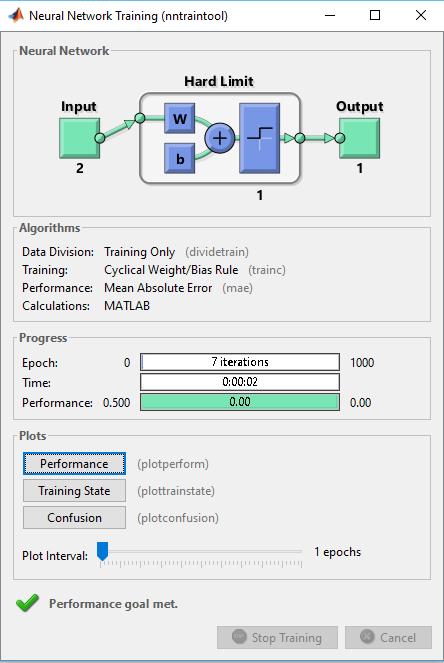The image size is (444, 663).
Task: Open the Performance plot
Action: point(74,464)
